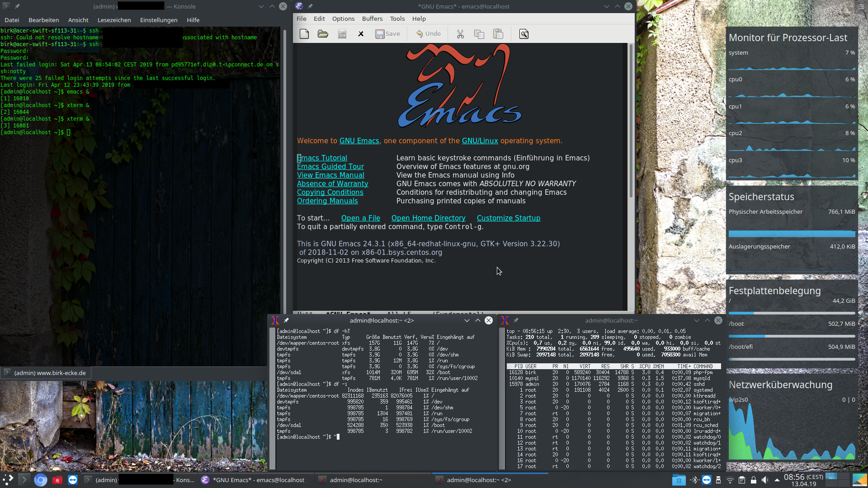Open Konsole's Hilfe menu
This screenshot has width=868, height=488.
(x=193, y=20)
